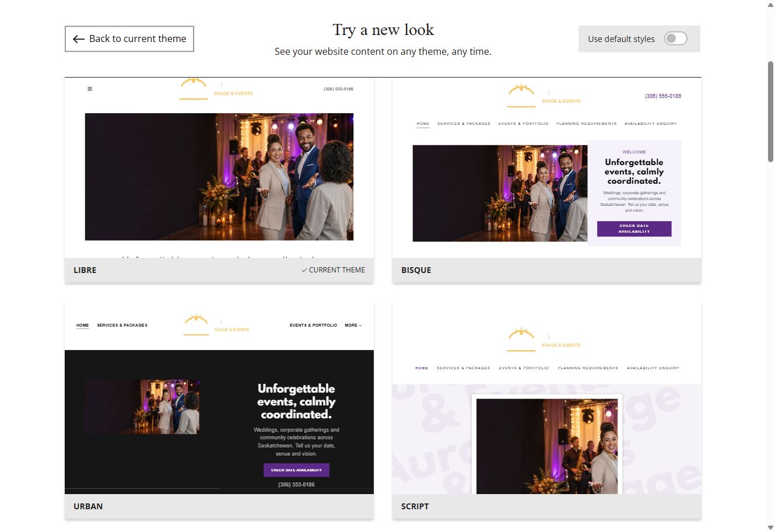Click the sun logo in the Bisque preview
The height and width of the screenshot is (532, 775).
pos(521,96)
